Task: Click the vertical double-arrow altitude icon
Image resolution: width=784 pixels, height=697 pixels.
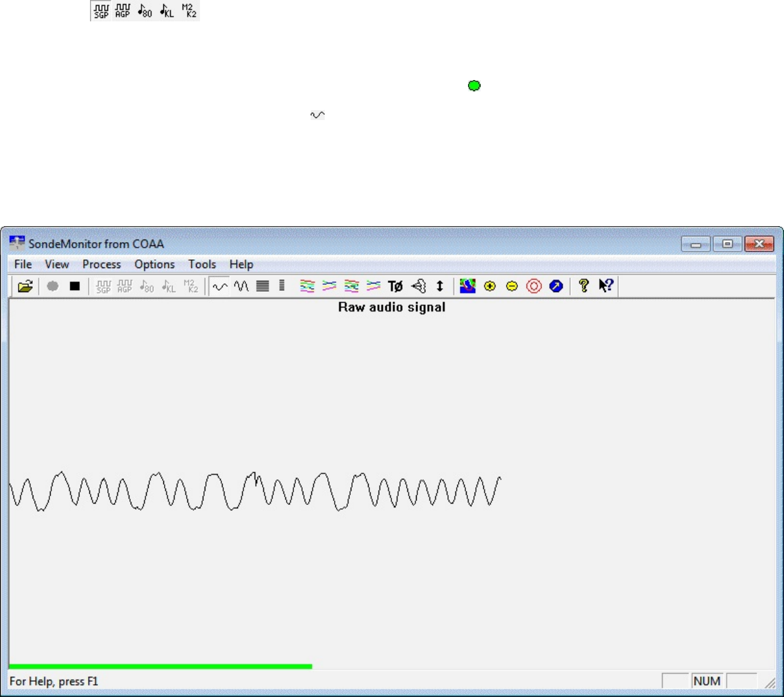Action: pyautogui.click(x=439, y=286)
